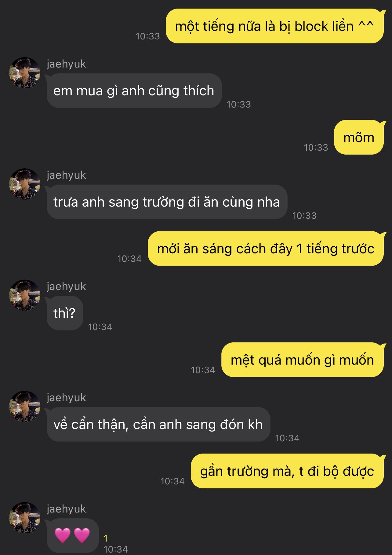Tap the yellow "mõm" message bubble
Image resolution: width=392 pixels, height=555 pixels.
tap(359, 138)
